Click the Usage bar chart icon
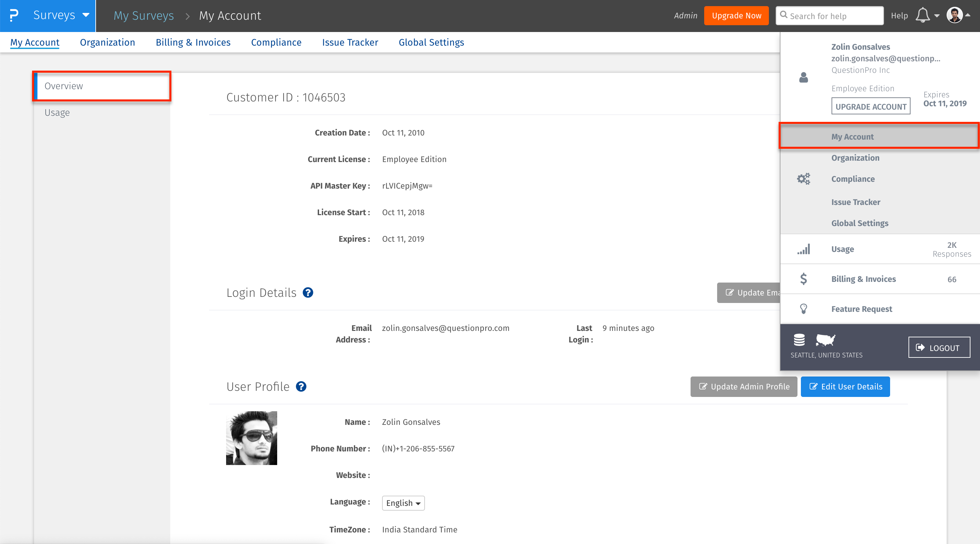This screenshot has width=980, height=544. [804, 249]
